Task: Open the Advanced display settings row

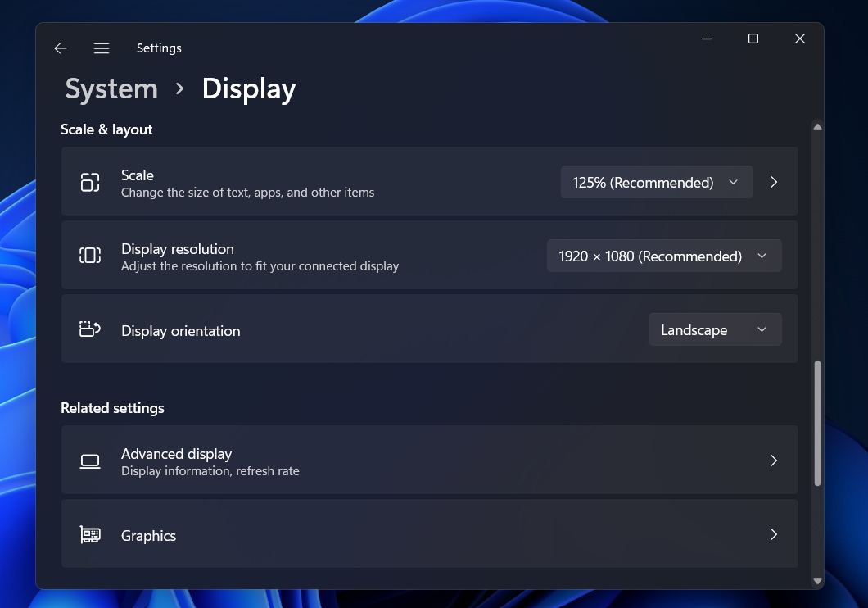Action: [x=430, y=460]
